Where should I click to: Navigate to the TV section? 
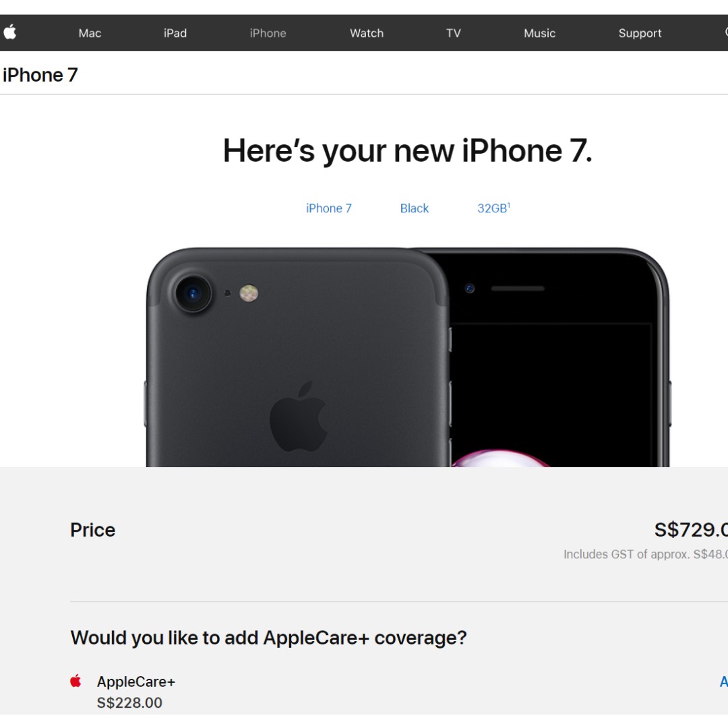click(x=454, y=33)
